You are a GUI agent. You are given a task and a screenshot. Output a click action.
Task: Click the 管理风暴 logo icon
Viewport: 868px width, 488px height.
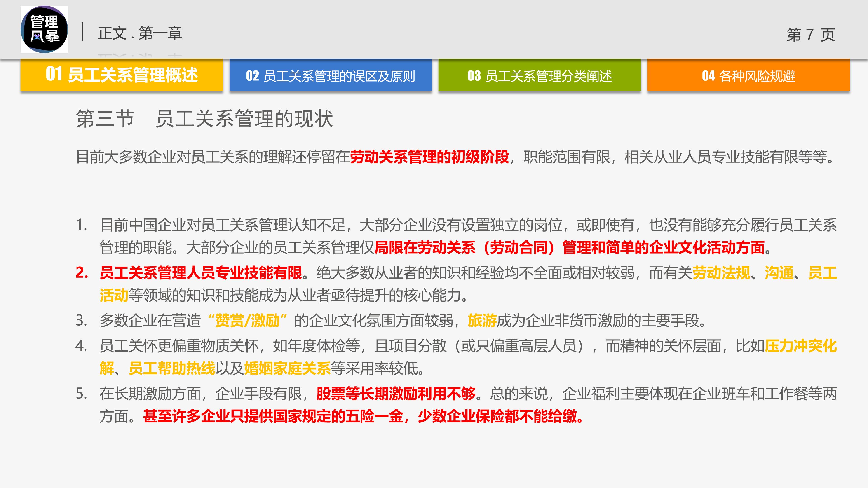(x=44, y=30)
